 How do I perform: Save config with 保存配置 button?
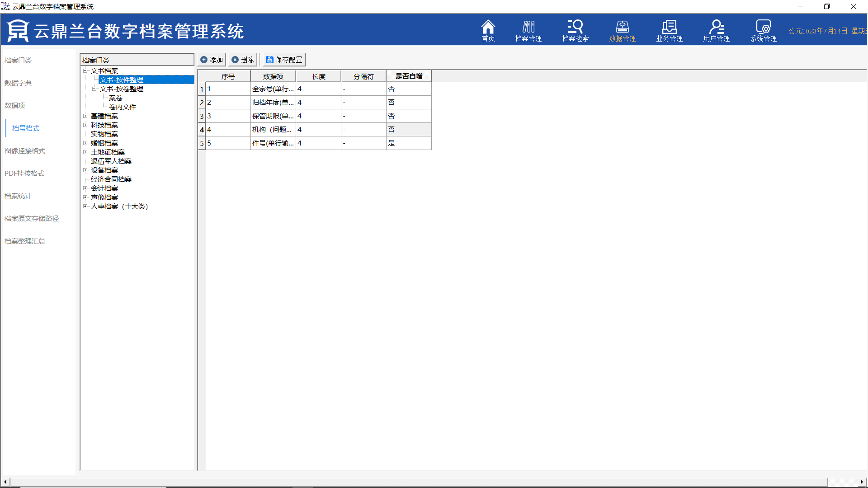[x=284, y=60]
